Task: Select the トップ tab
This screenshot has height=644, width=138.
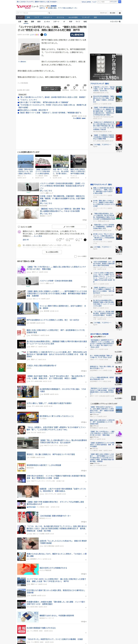Action: pyautogui.click(x=20, y=17)
